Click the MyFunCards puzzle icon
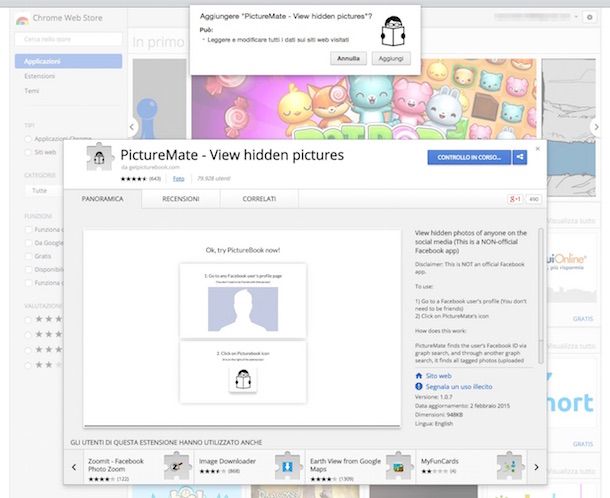This screenshot has height=498, width=610. pyautogui.click(x=510, y=466)
